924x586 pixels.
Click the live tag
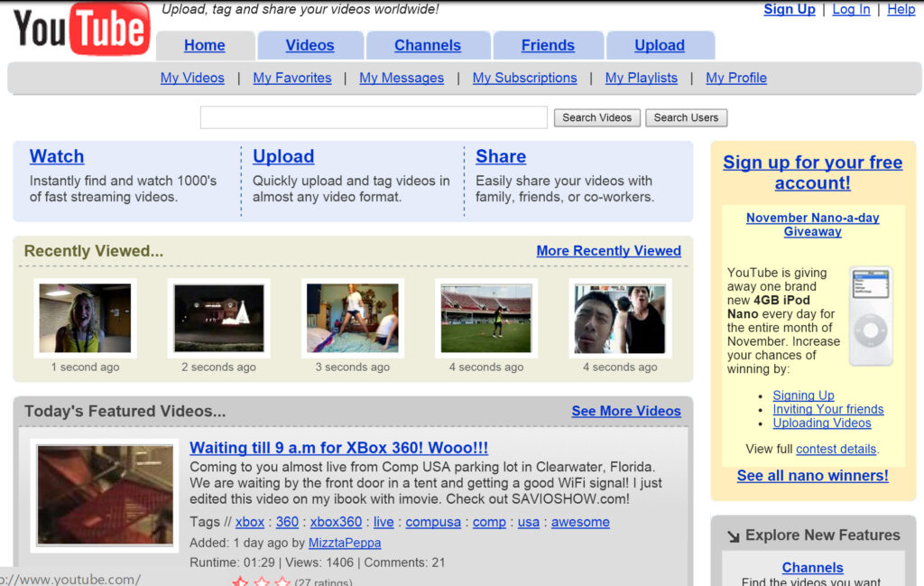pyautogui.click(x=383, y=522)
